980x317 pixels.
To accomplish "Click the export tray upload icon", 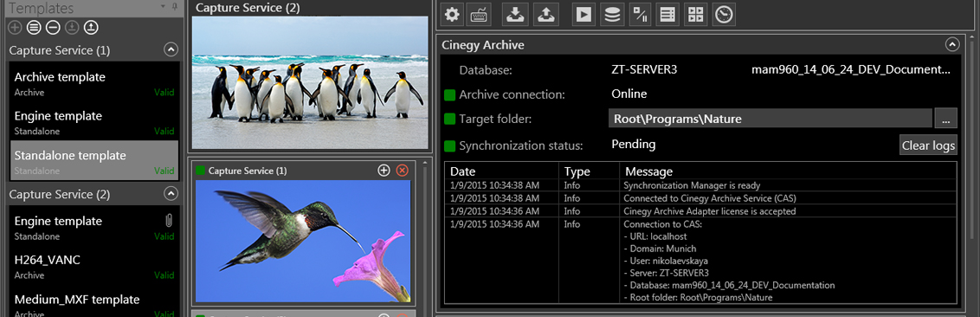I will (x=545, y=15).
